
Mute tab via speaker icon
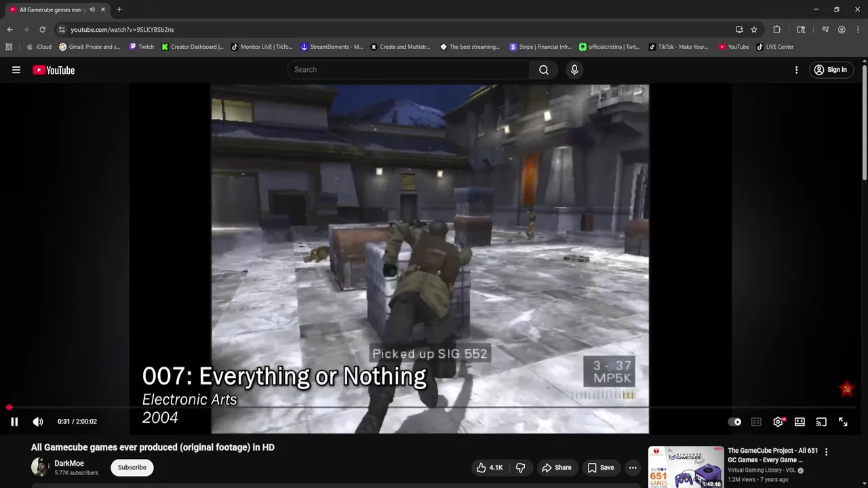(x=92, y=9)
